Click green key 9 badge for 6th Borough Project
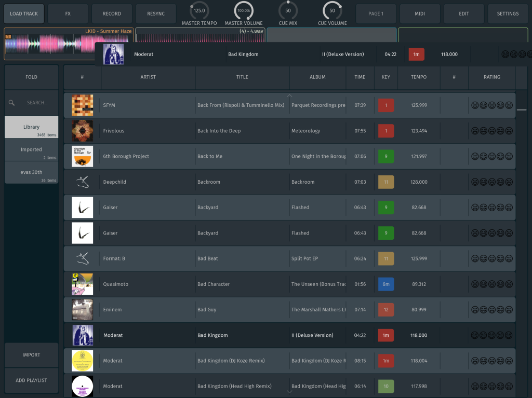Image resolution: width=532 pixels, height=398 pixels. [x=385, y=156]
